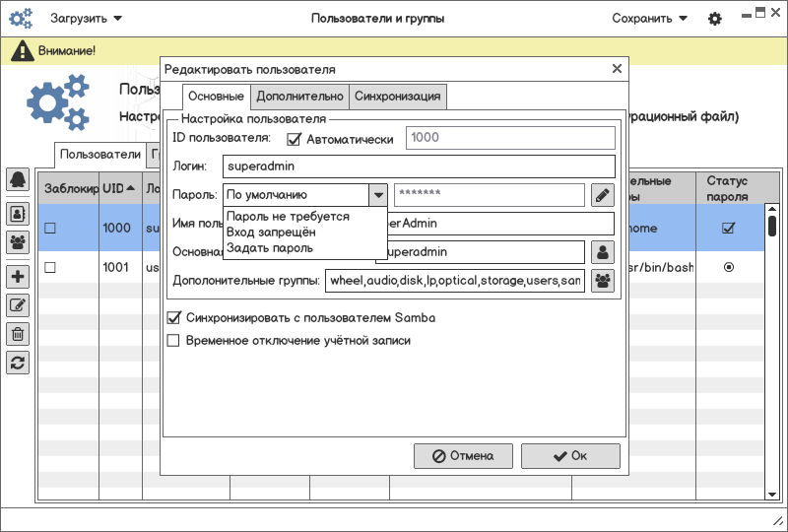Click the application gears logo top-left
This screenshot has height=532, width=788.
click(x=21, y=19)
